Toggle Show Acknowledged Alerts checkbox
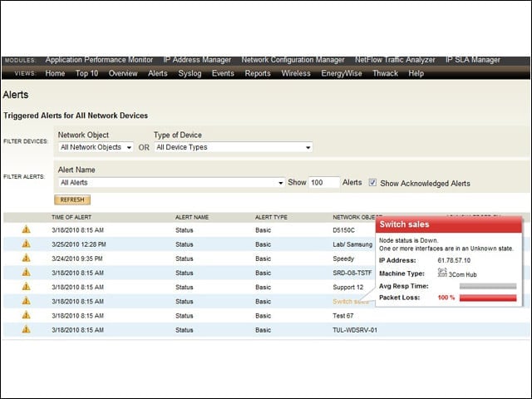 point(372,183)
